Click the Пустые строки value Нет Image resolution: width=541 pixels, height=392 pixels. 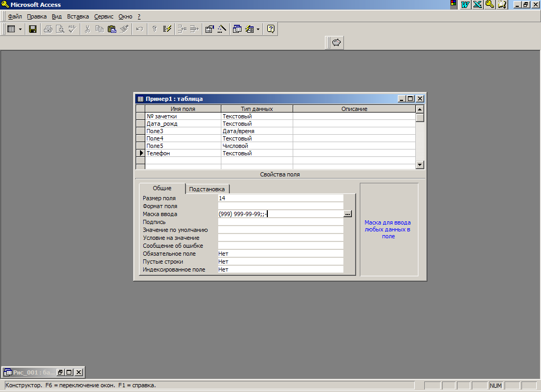[x=281, y=262]
